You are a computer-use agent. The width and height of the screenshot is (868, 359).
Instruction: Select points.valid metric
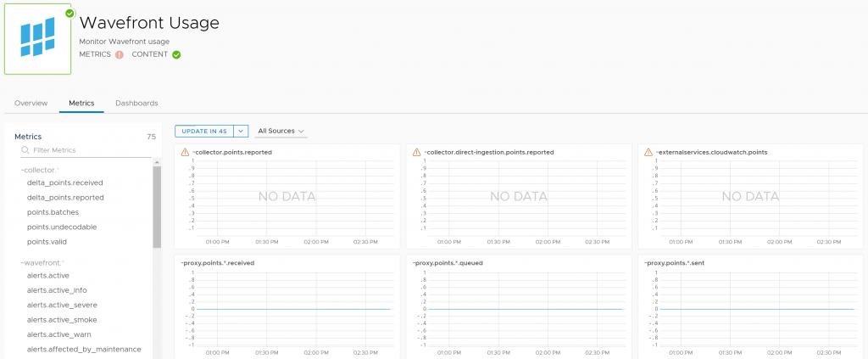[x=47, y=242]
